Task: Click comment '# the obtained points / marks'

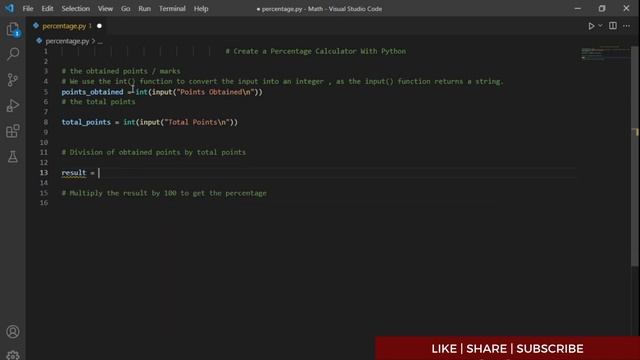Action: tap(121, 71)
